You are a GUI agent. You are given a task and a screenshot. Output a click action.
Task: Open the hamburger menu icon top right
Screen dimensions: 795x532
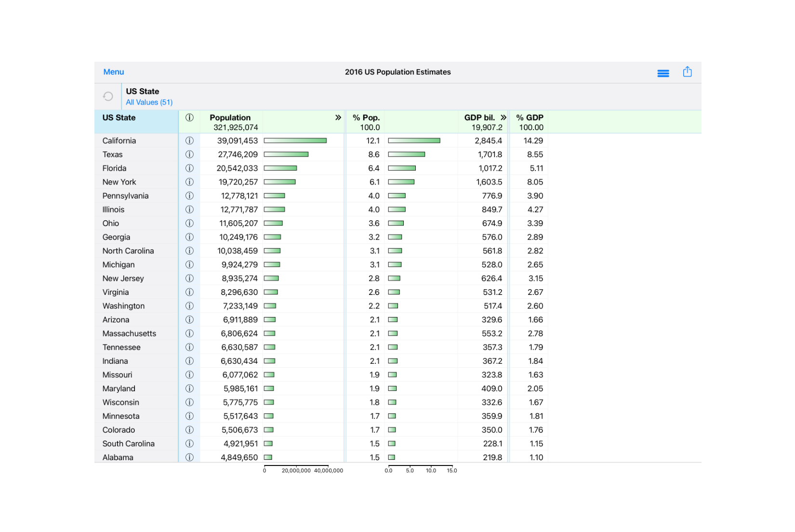click(663, 73)
